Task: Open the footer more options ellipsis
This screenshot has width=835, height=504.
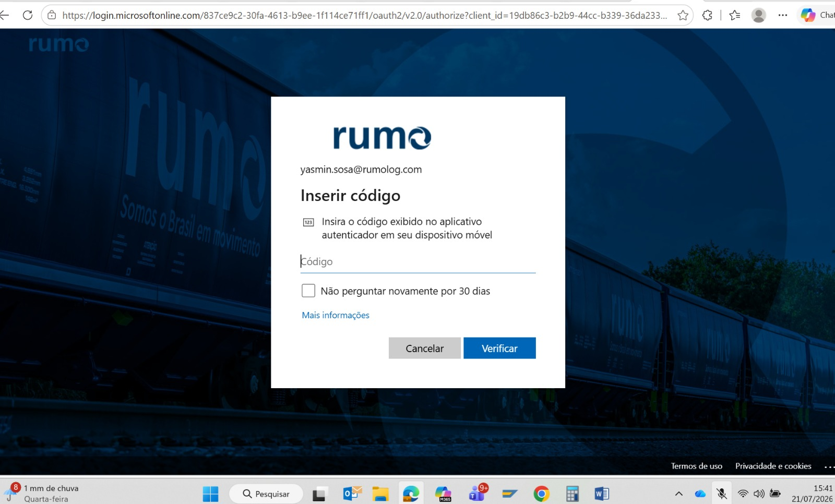Action: pyautogui.click(x=829, y=466)
